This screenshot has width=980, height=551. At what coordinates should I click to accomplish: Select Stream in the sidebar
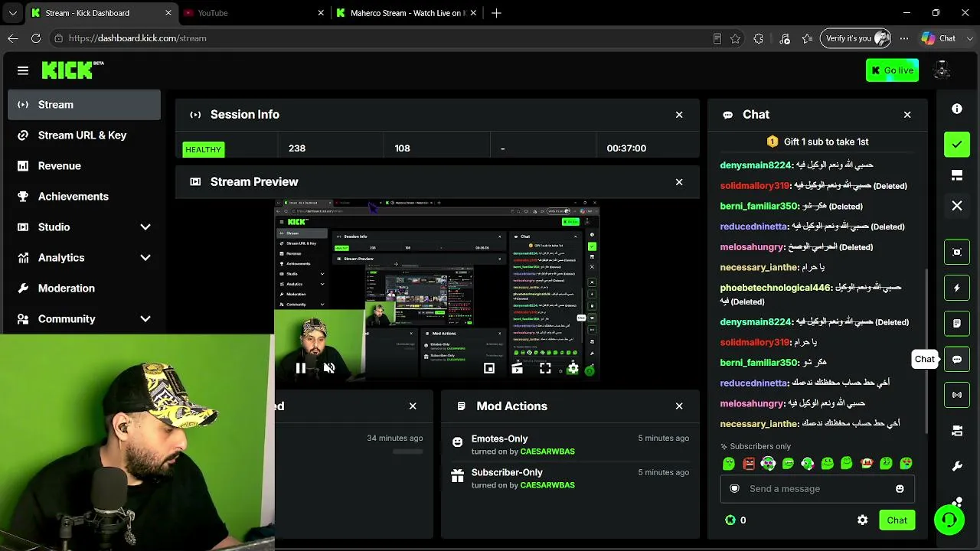tap(84, 105)
